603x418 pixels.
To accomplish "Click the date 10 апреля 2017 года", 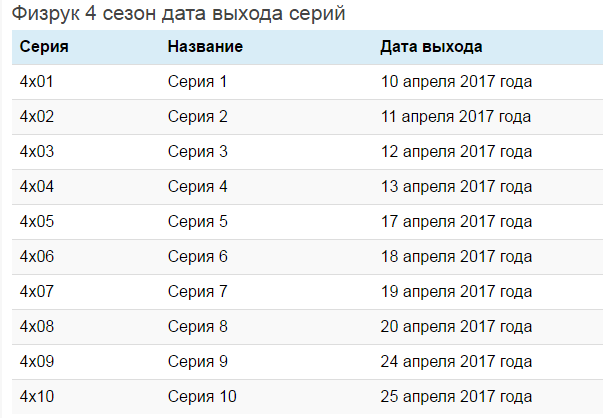I will (456, 82).
